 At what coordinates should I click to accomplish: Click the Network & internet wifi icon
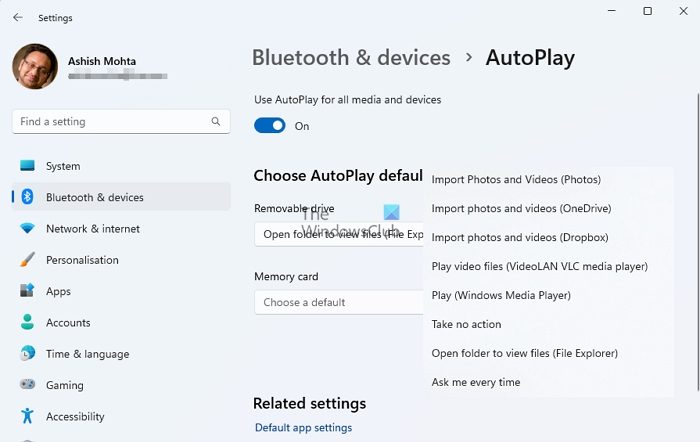point(27,229)
